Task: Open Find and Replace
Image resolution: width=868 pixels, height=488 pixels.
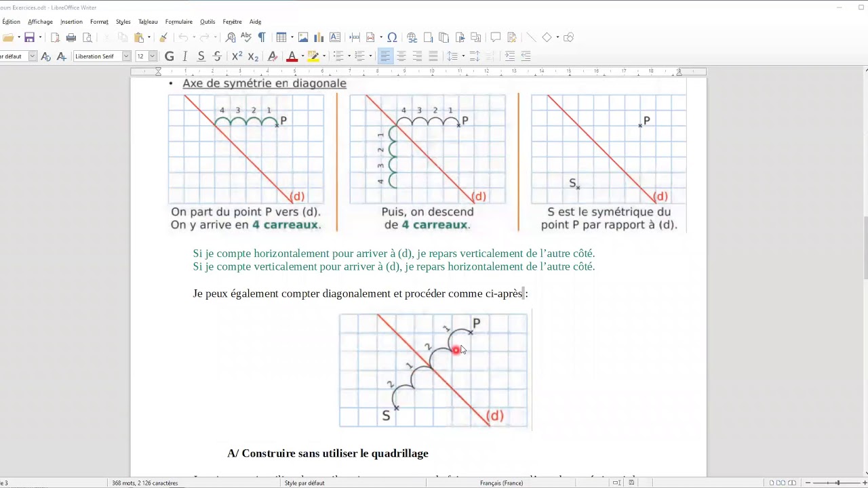Action: (231, 38)
